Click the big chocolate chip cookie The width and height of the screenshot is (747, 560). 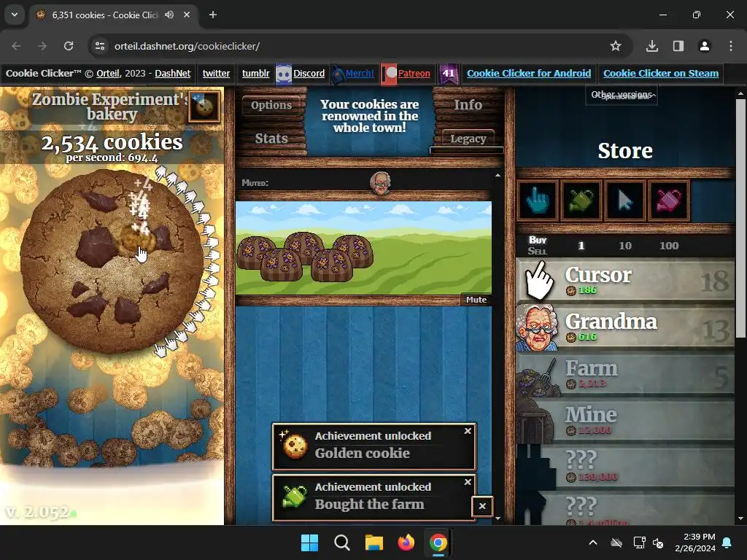click(112, 262)
